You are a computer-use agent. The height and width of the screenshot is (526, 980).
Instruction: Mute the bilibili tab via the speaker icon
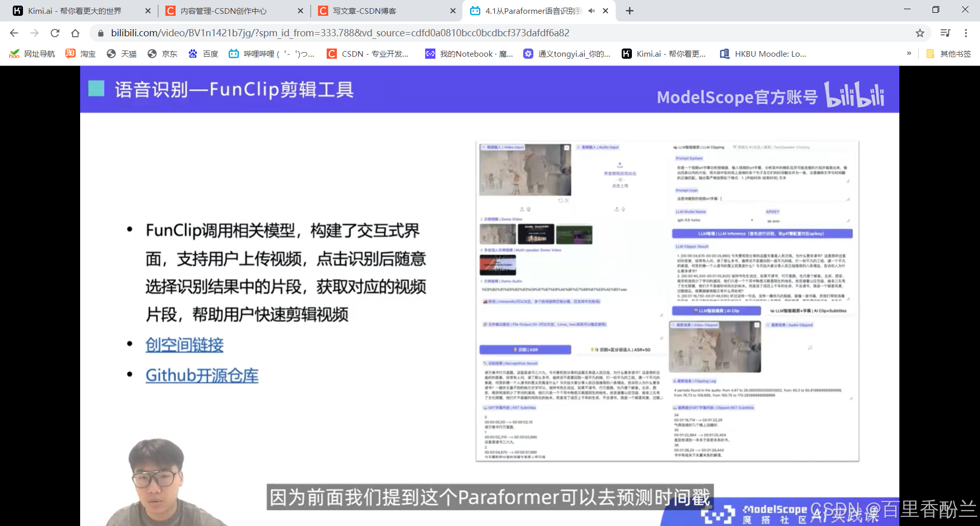(592, 11)
